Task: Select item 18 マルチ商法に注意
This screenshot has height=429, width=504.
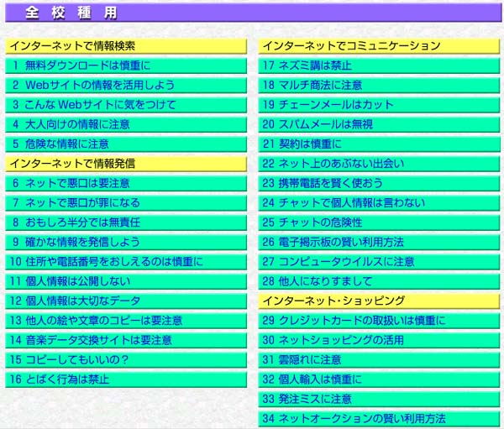Action: coord(379,86)
